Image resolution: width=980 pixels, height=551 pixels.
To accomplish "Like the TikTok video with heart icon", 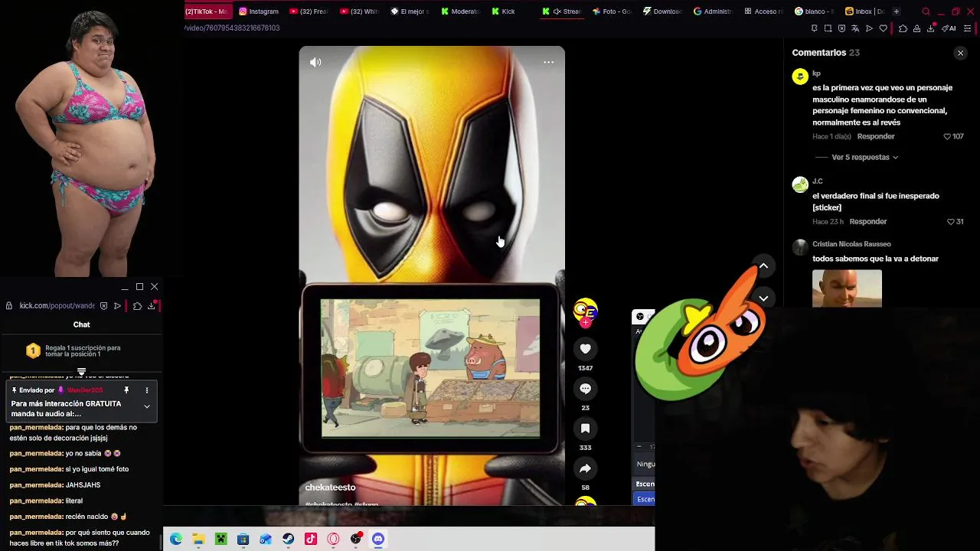I will pyautogui.click(x=585, y=349).
